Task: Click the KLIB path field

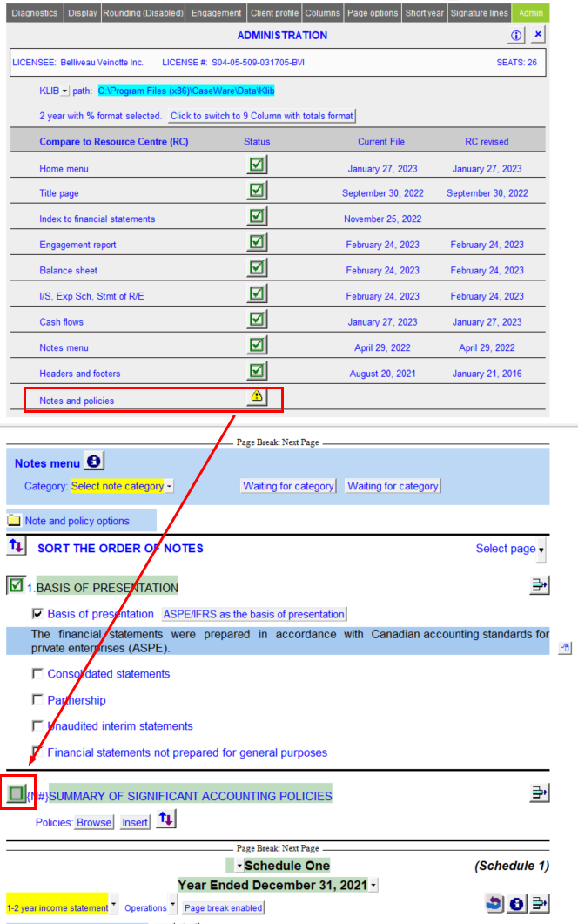Action: pos(186,91)
